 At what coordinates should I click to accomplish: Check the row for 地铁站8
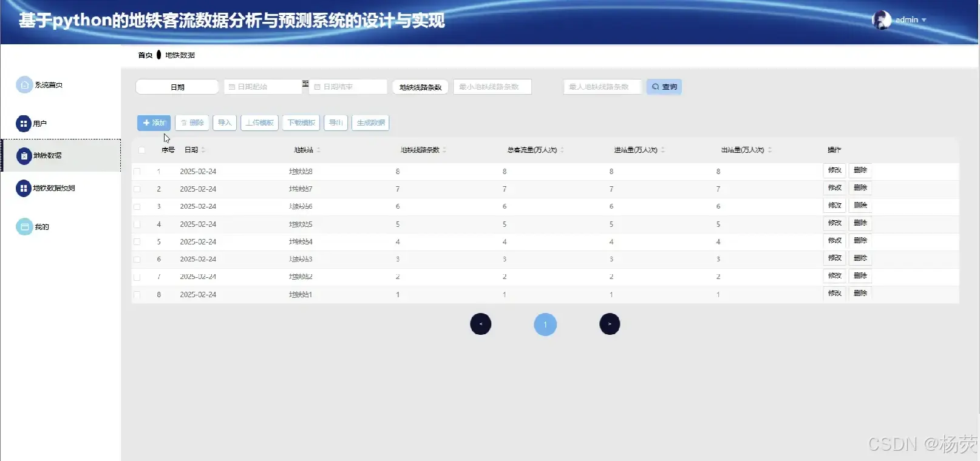pos(137,172)
